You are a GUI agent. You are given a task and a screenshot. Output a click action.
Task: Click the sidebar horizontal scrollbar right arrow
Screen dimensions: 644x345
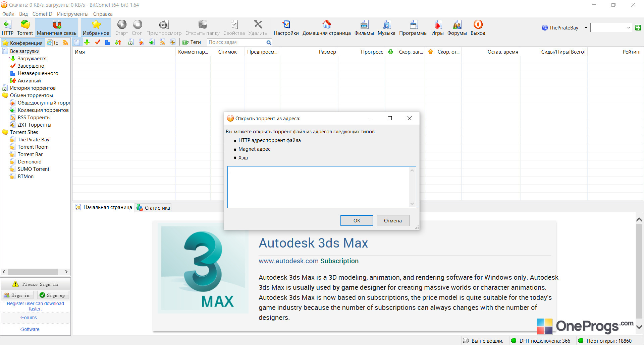pyautogui.click(x=66, y=272)
